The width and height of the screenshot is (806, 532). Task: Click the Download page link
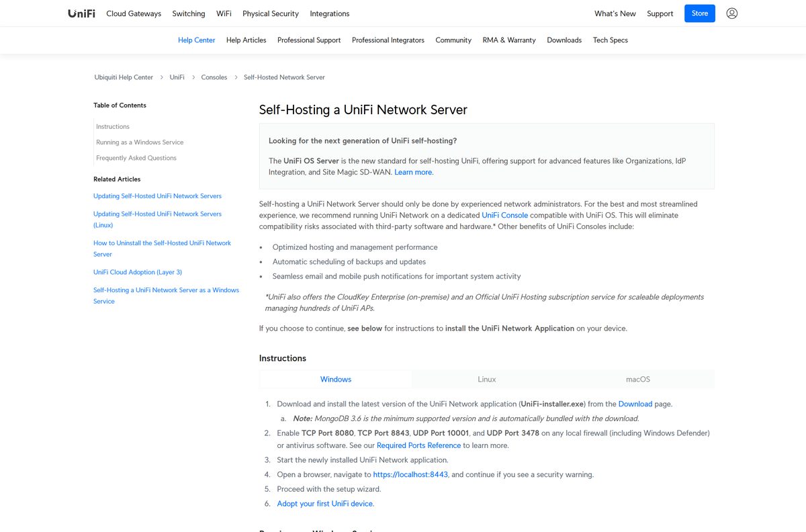635,404
